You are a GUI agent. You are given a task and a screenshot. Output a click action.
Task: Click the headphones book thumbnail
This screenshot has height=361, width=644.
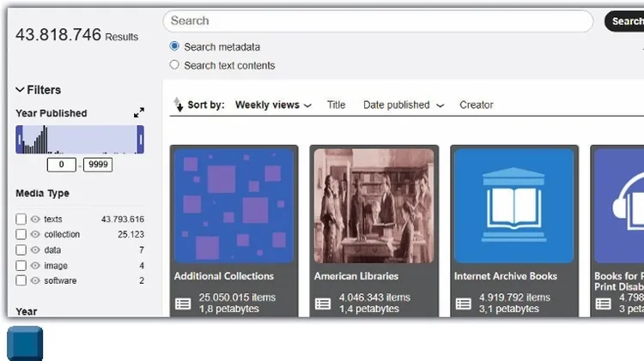(619, 206)
